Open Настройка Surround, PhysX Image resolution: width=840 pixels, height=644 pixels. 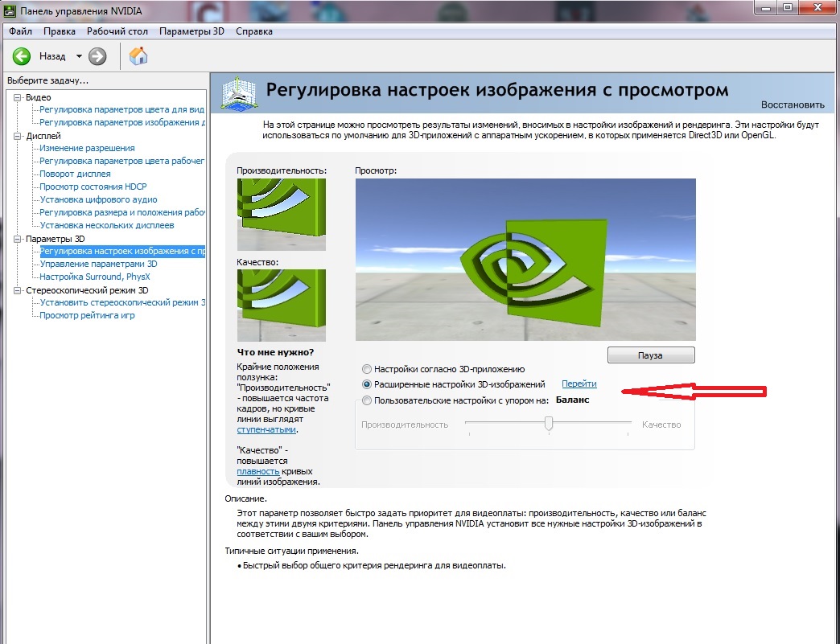[95, 277]
